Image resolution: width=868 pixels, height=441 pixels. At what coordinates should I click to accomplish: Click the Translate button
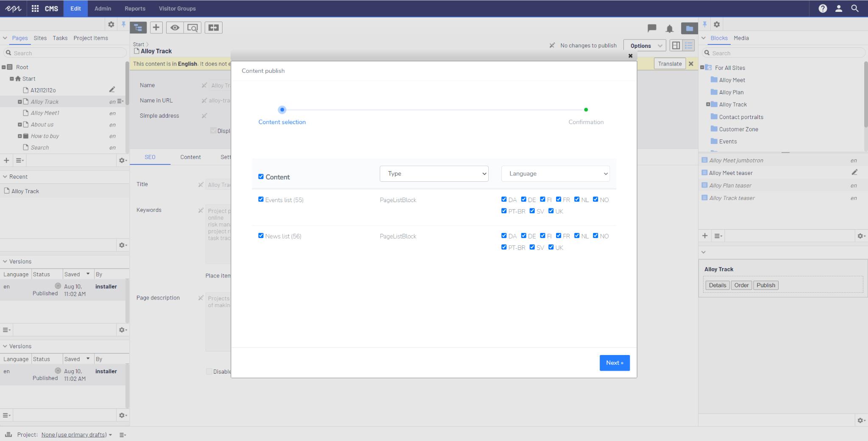670,64
